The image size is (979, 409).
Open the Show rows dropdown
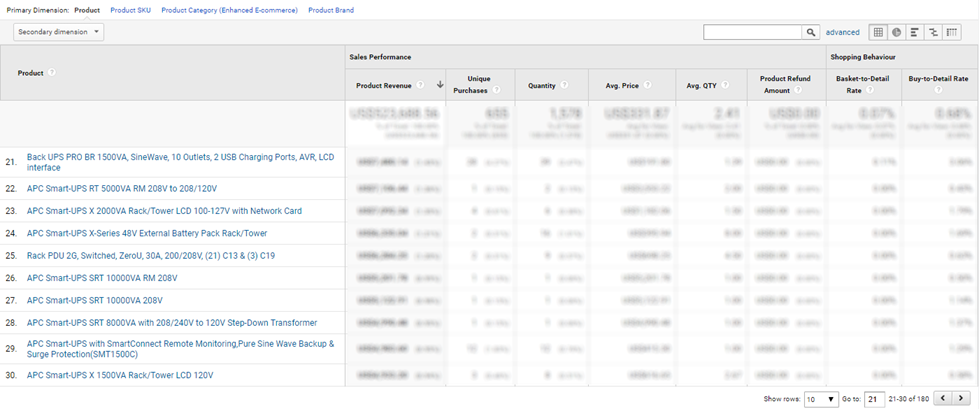(x=821, y=398)
